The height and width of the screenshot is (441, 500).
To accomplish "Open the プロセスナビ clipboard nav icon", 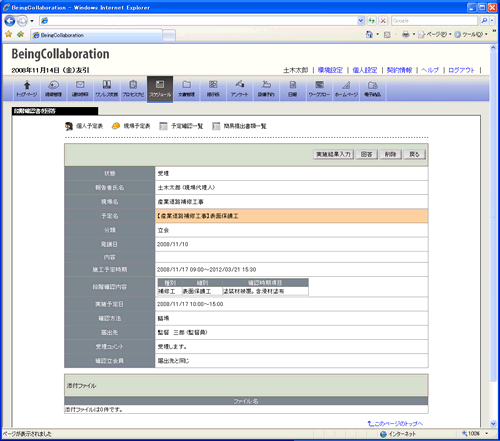I will pos(133,89).
